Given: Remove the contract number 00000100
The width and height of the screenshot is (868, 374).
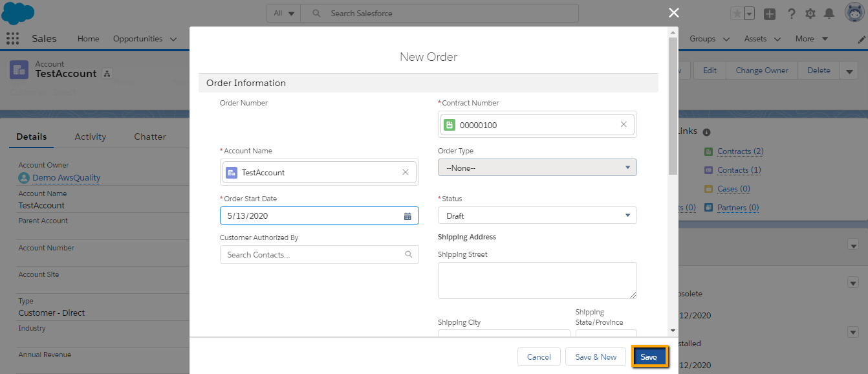Looking at the screenshot, I should pyautogui.click(x=624, y=124).
